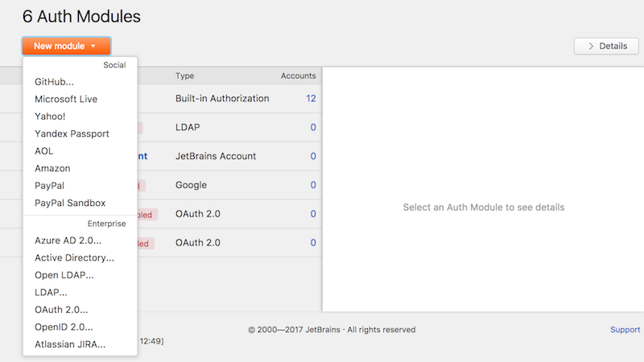644x362 pixels.
Task: Click the account count in the LDAP row
Action: (313, 127)
